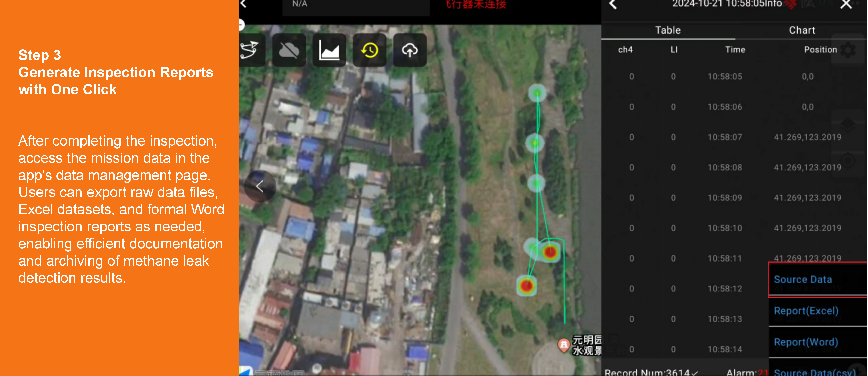Screen dimensions: 868x376
Task: Select the 10:58:07 time cell
Action: click(x=725, y=137)
